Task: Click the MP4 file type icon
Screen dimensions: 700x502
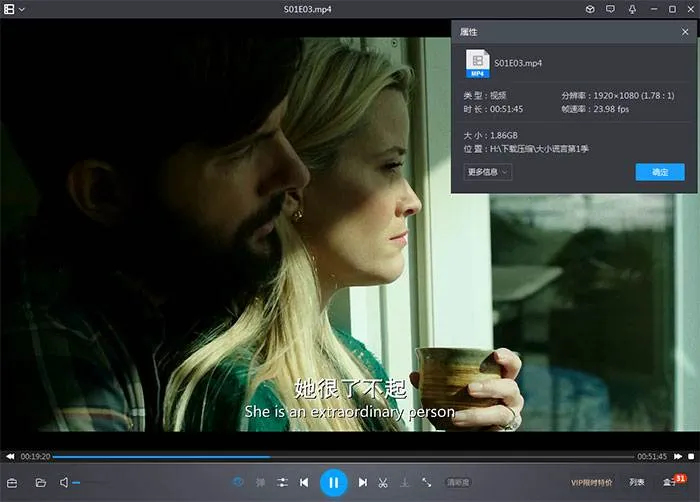Action: click(x=477, y=63)
